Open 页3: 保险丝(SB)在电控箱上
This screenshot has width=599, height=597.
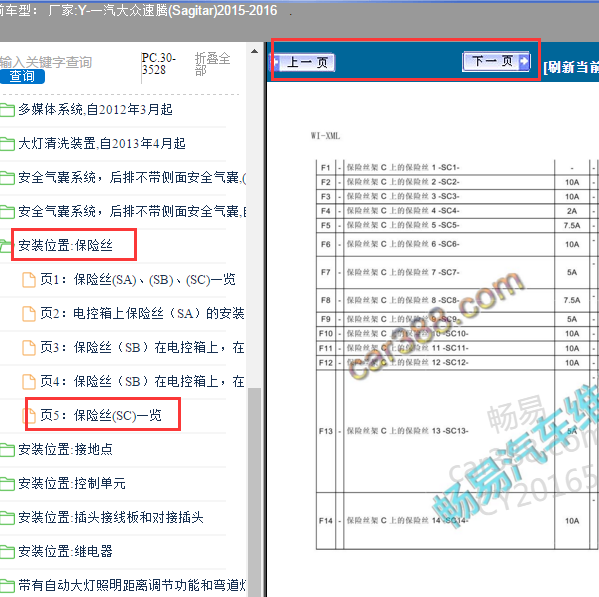[142, 348]
